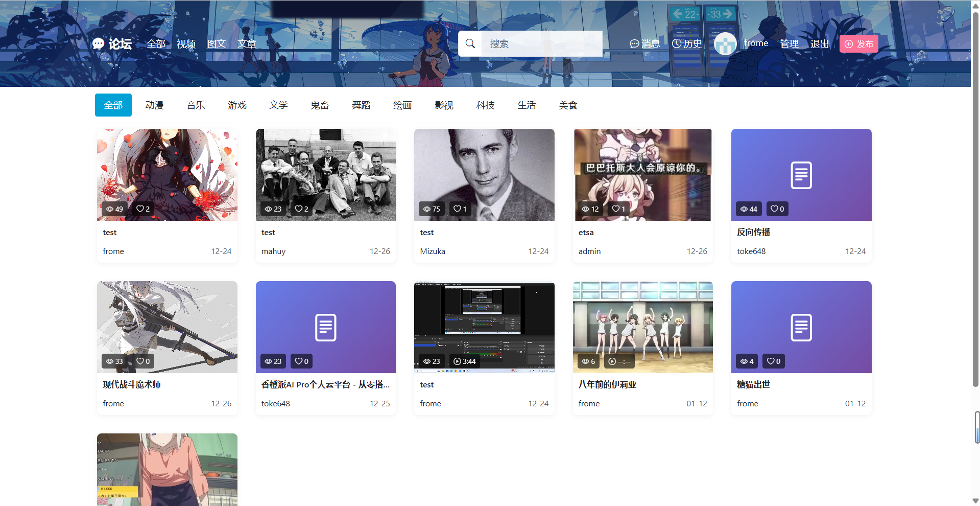This screenshot has height=506, width=980.
Task: Click the 6 views badge on 八年前的伊莉亚
Action: (x=589, y=361)
